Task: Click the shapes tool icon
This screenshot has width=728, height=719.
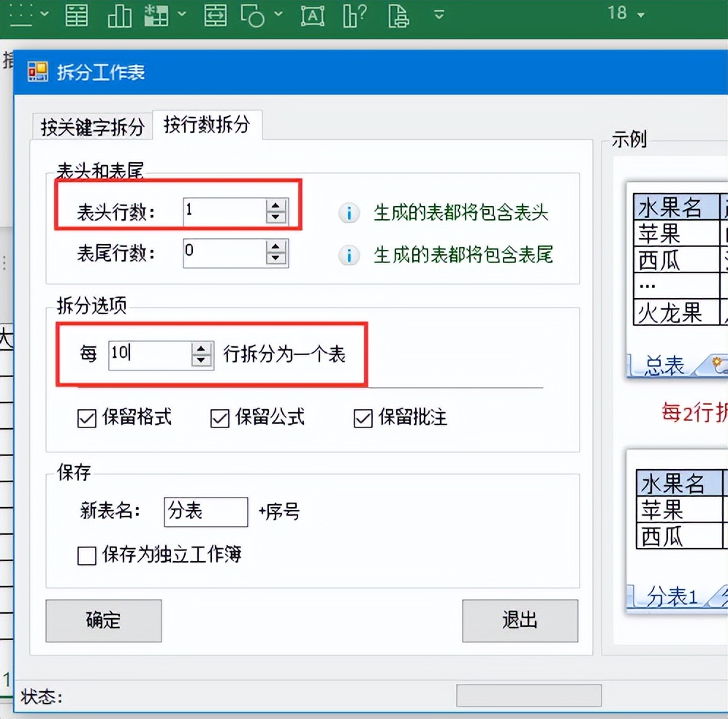Action: (x=254, y=15)
